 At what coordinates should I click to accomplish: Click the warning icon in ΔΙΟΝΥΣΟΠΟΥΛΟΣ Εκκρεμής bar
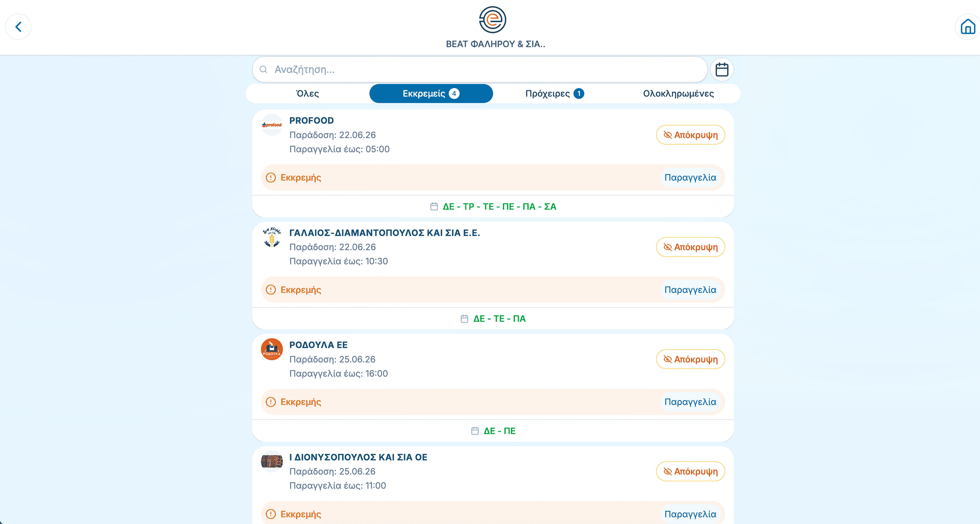click(271, 514)
